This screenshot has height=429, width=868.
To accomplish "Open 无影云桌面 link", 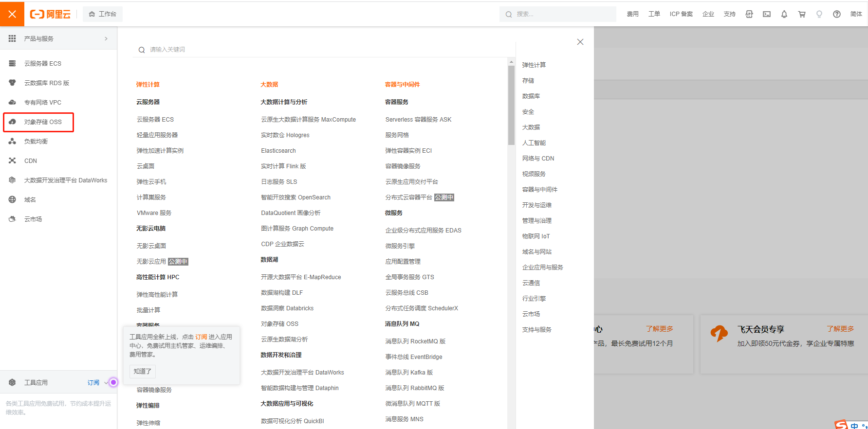I will click(x=151, y=246).
